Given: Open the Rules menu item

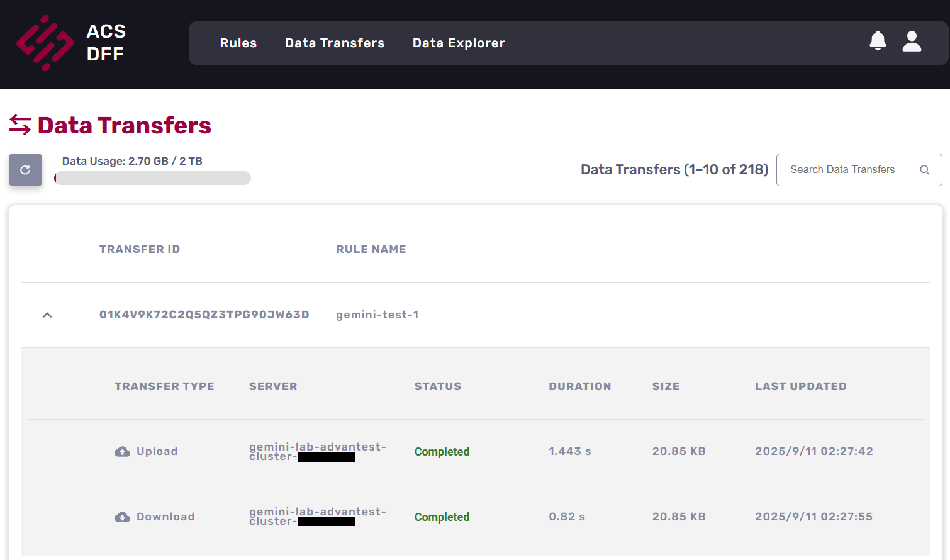Looking at the screenshot, I should click(x=238, y=43).
